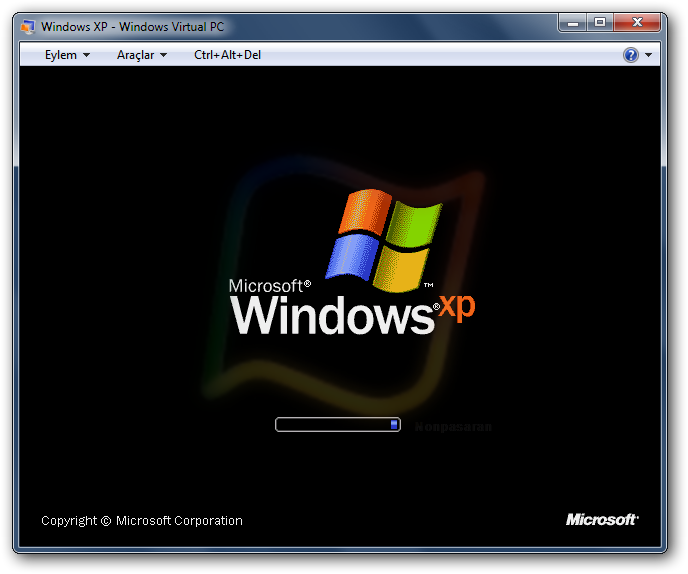
Task: Click the "Windows XP - Windows Virtual PC" title
Action: 133,27
